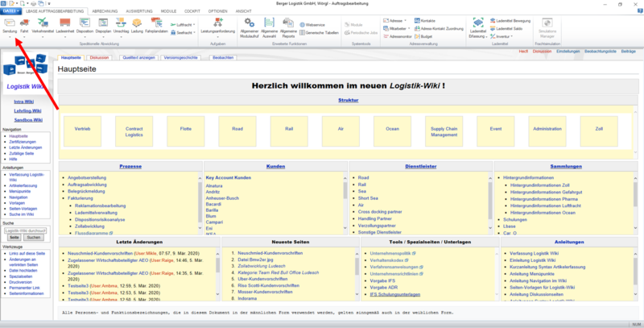Click the Inventur icon

493,36
